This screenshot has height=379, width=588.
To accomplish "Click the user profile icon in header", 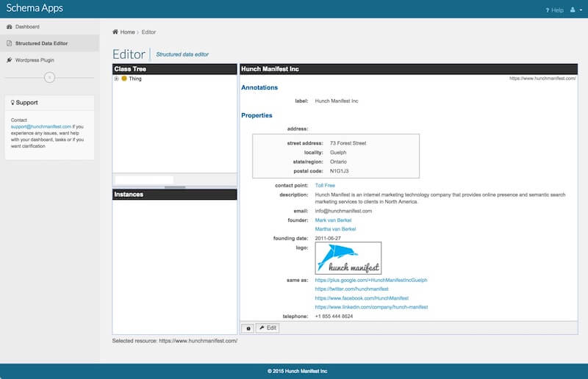I will point(571,10).
